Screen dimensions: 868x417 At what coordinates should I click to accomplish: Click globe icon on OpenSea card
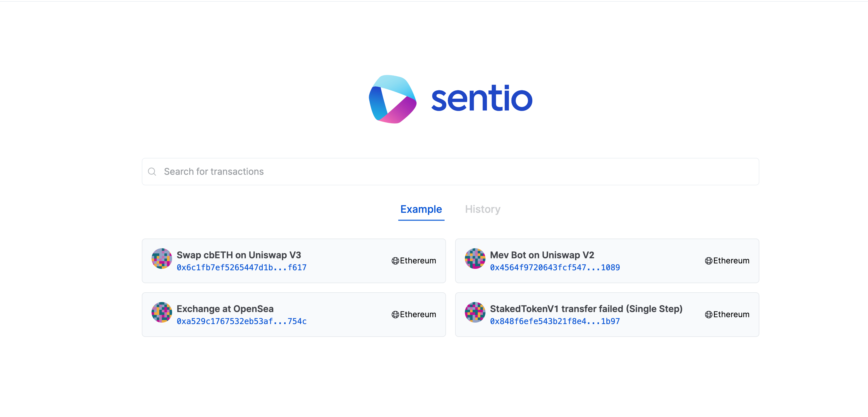pyautogui.click(x=395, y=315)
